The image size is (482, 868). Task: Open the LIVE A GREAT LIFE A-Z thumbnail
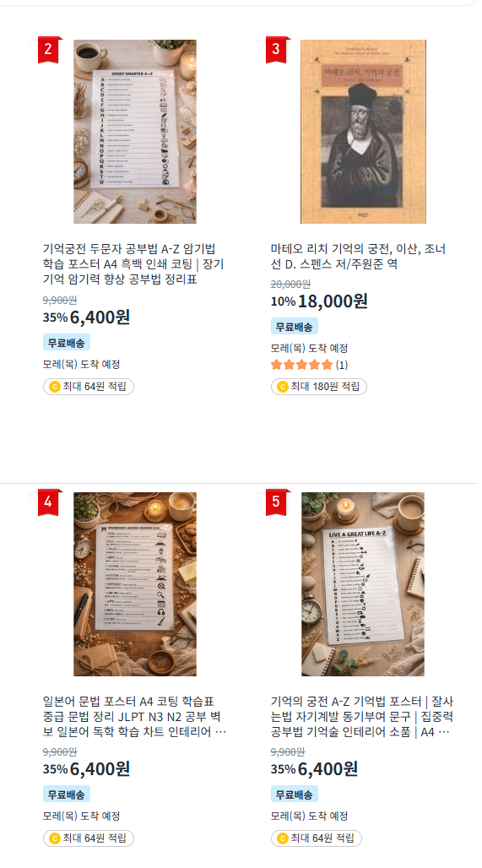363,584
